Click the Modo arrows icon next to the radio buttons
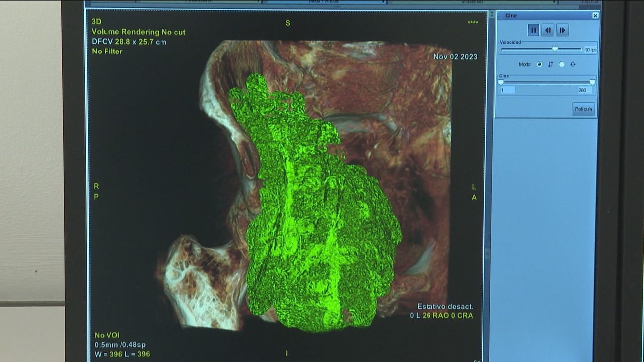 [550, 65]
